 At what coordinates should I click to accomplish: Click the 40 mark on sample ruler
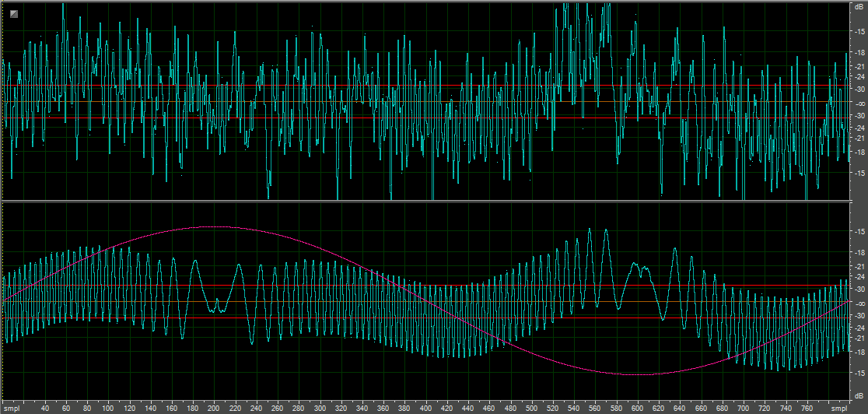point(45,409)
